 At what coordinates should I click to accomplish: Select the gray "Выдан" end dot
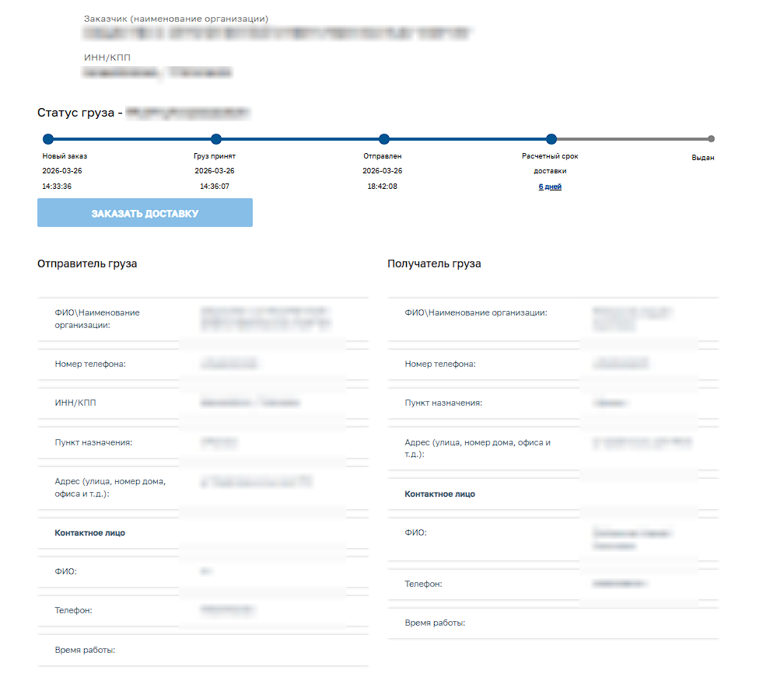coord(711,139)
